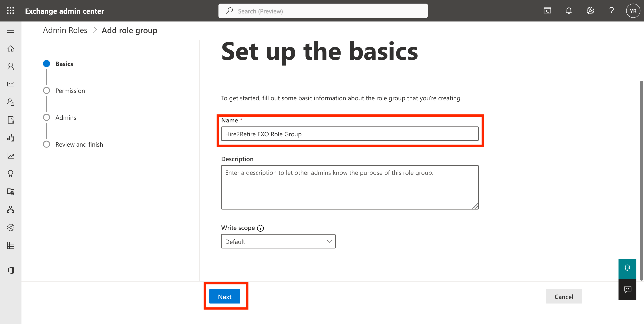Select the Admins step indicator
This screenshot has width=644, height=325.
(x=46, y=117)
